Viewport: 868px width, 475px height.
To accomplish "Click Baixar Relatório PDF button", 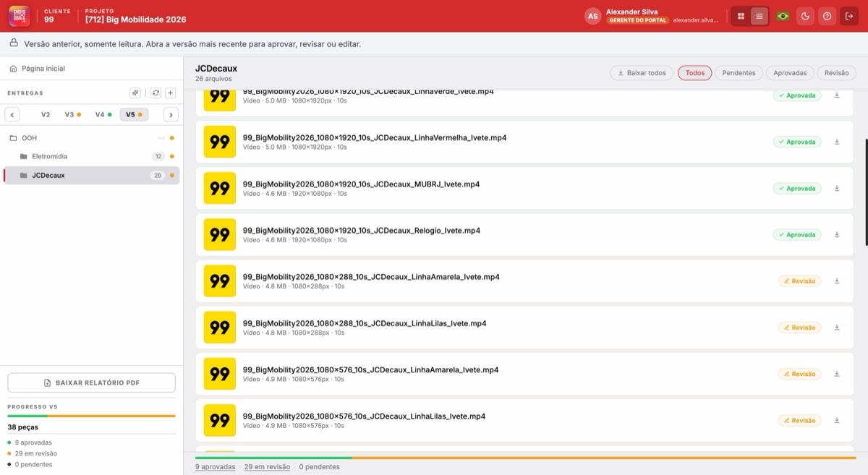I will click(x=91, y=382).
